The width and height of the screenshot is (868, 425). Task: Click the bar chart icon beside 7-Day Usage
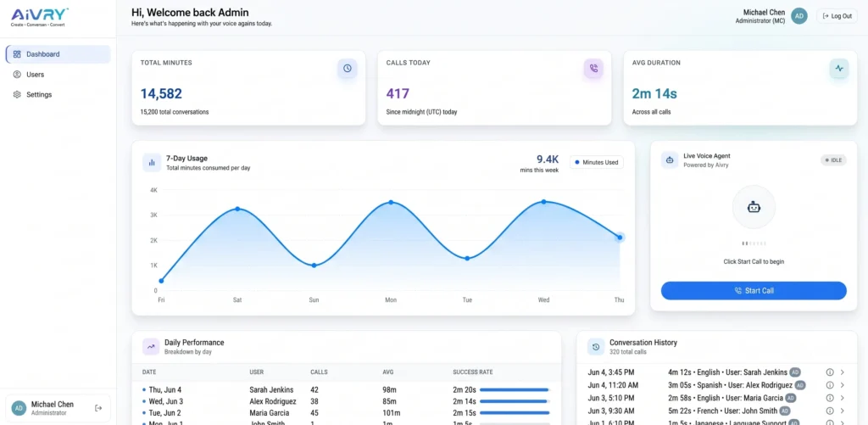click(152, 162)
